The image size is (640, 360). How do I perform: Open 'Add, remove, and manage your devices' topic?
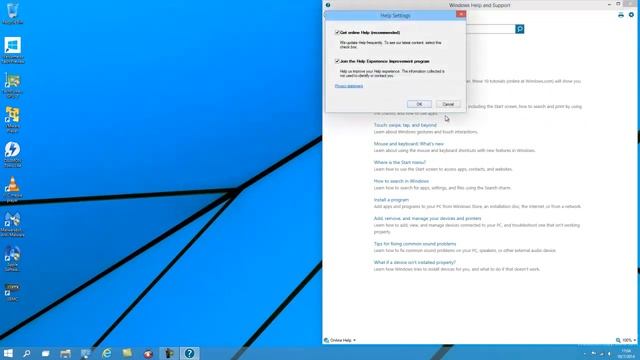click(427, 218)
